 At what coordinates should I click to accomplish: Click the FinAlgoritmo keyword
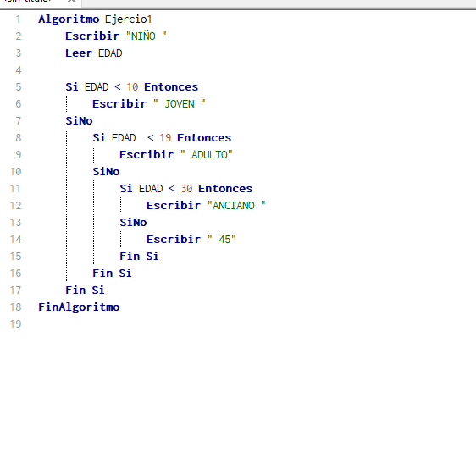(79, 307)
